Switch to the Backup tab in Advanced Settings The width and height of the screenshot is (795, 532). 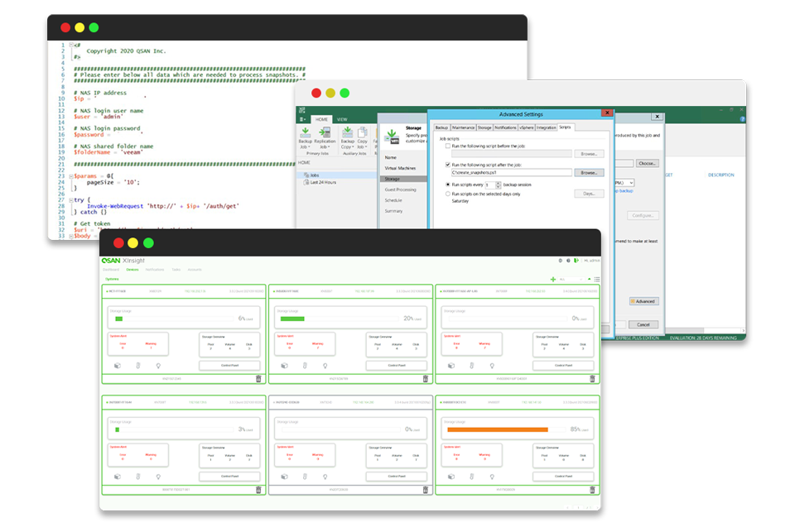point(441,127)
